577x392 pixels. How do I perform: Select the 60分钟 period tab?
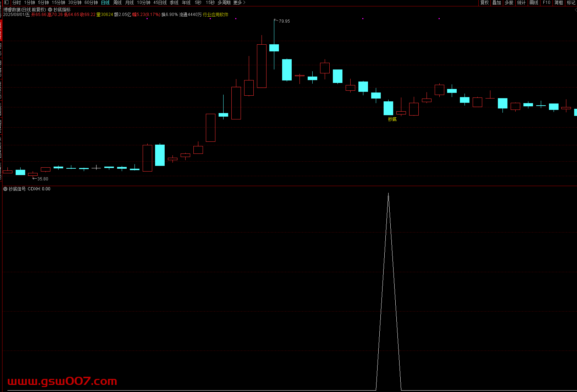click(x=91, y=2)
